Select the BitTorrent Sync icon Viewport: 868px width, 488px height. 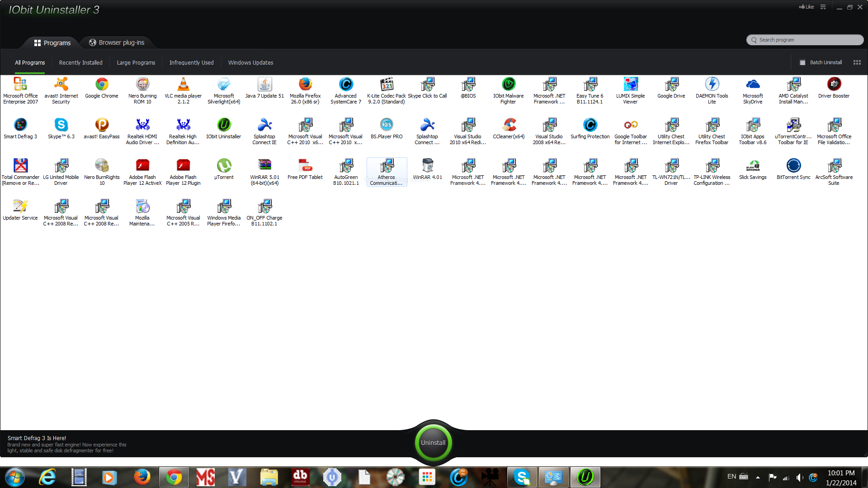(x=793, y=166)
